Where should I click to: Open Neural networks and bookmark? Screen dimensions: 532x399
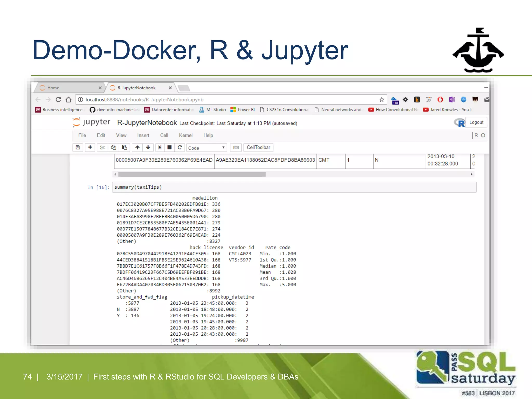tap(338, 110)
